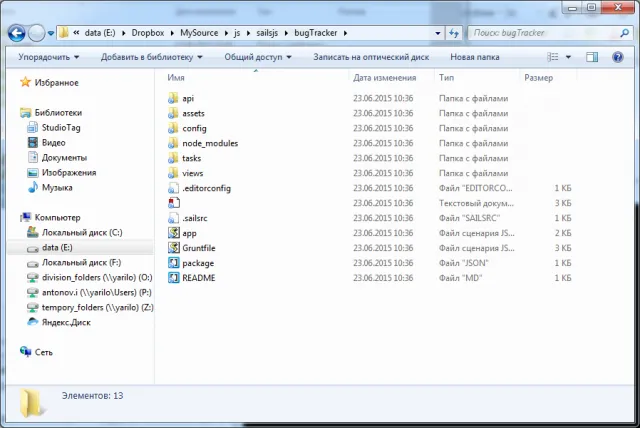Select the package JSON file icon

click(174, 263)
